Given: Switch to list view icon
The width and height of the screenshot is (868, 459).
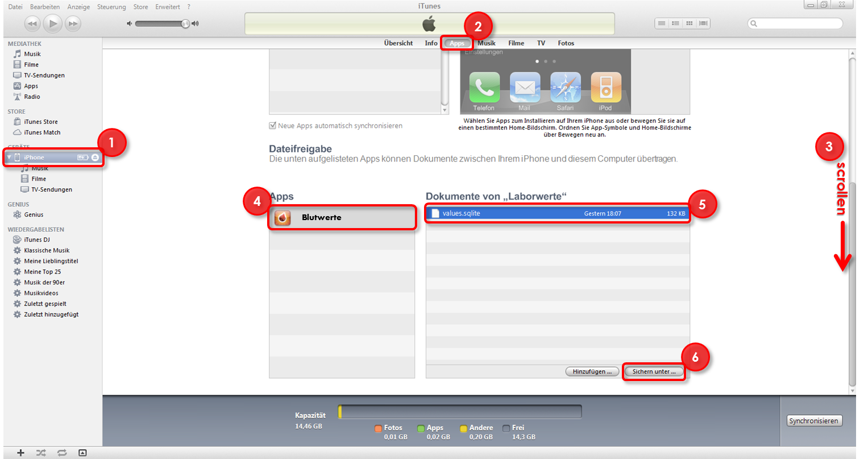Looking at the screenshot, I should (x=661, y=23).
